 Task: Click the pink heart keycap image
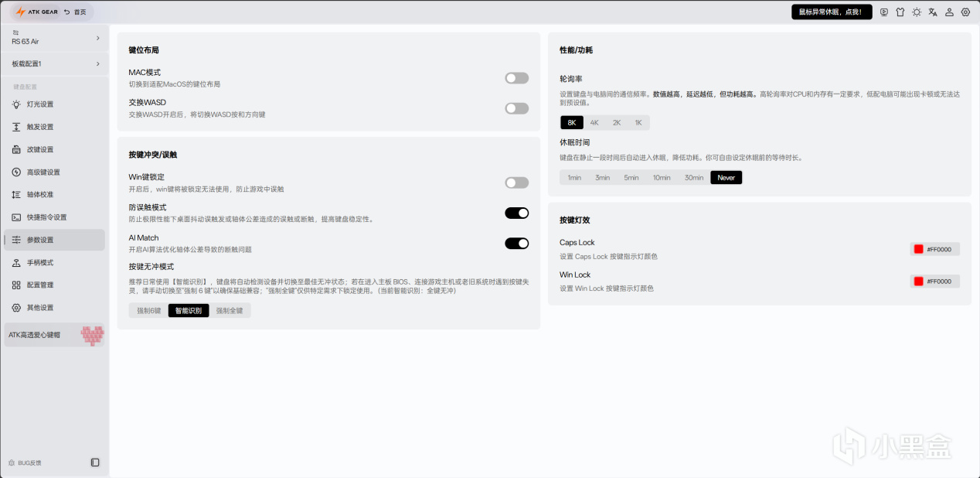(x=92, y=335)
